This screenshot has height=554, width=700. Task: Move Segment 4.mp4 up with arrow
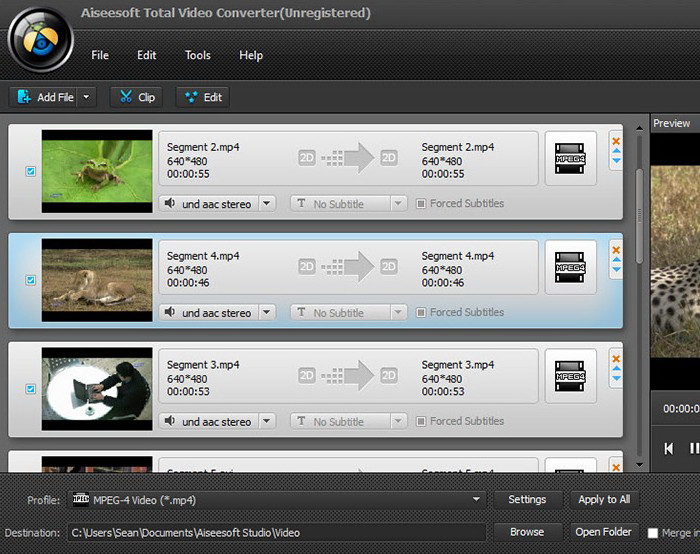coord(617,260)
